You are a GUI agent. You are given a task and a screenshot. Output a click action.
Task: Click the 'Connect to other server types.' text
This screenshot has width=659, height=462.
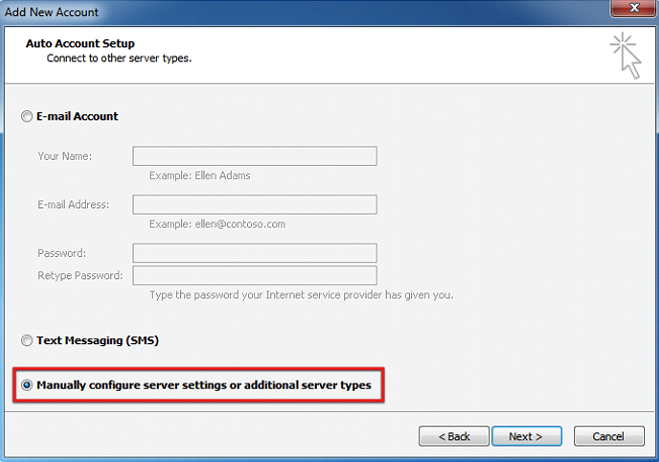[x=119, y=58]
